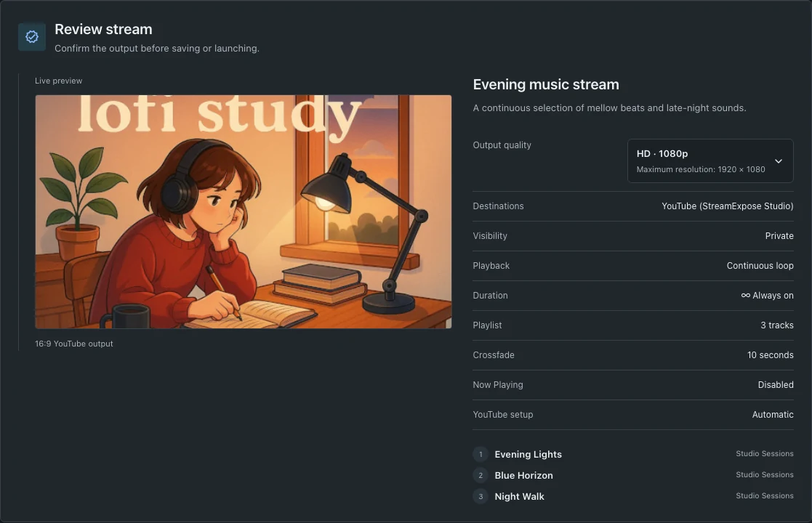Click the 16:9 YouTube output caption
The width and height of the screenshot is (812, 523).
tap(74, 344)
